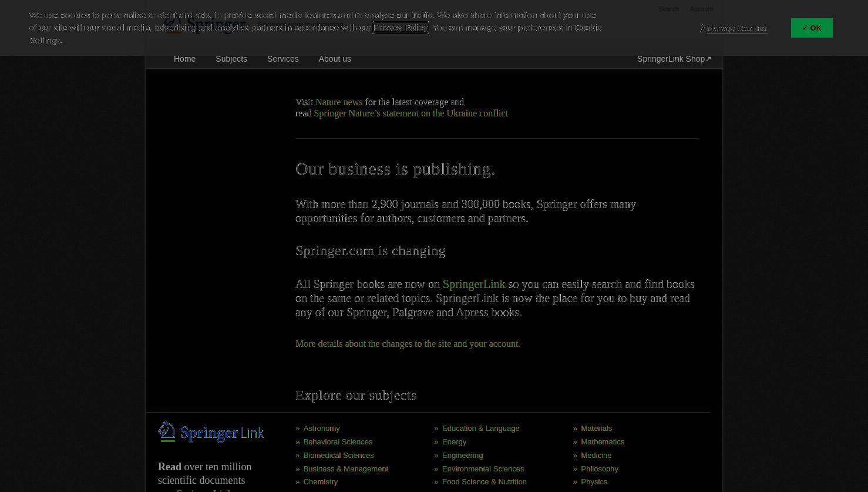Select the Behavioral Sciences subject

[338, 442]
